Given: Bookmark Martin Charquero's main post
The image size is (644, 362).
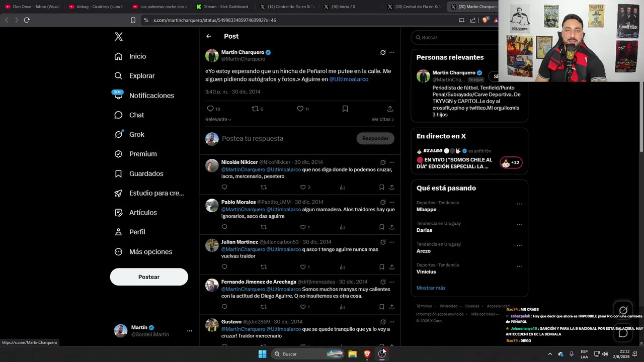Looking at the screenshot, I should [x=345, y=109].
